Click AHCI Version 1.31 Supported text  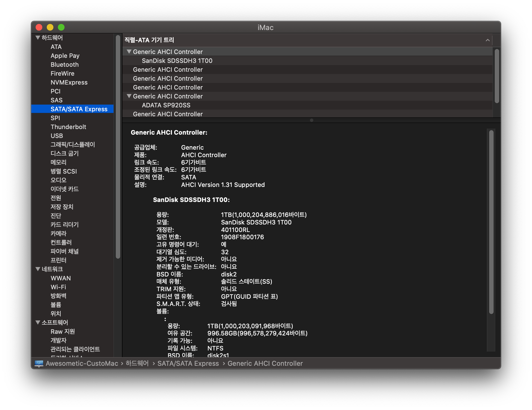click(x=223, y=185)
